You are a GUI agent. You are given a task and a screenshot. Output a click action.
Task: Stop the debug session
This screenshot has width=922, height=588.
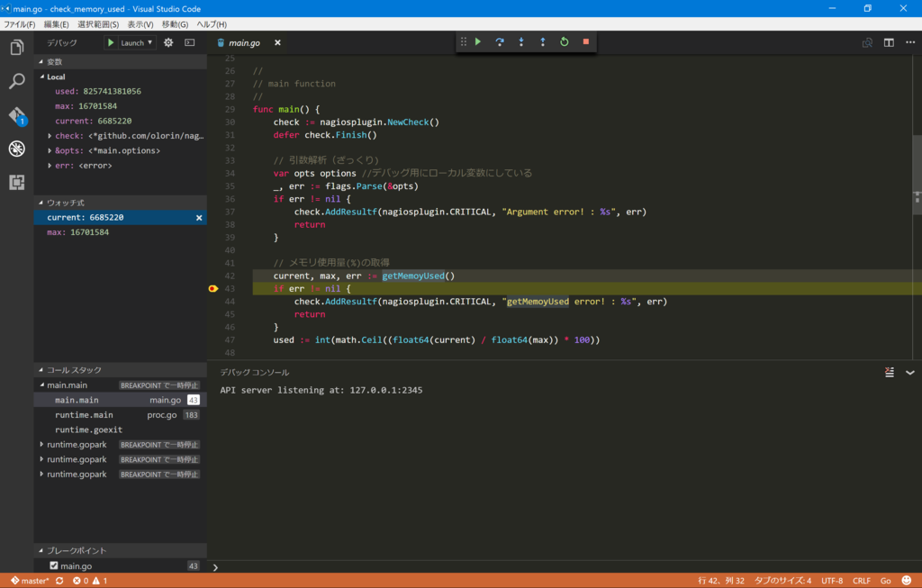click(587, 41)
